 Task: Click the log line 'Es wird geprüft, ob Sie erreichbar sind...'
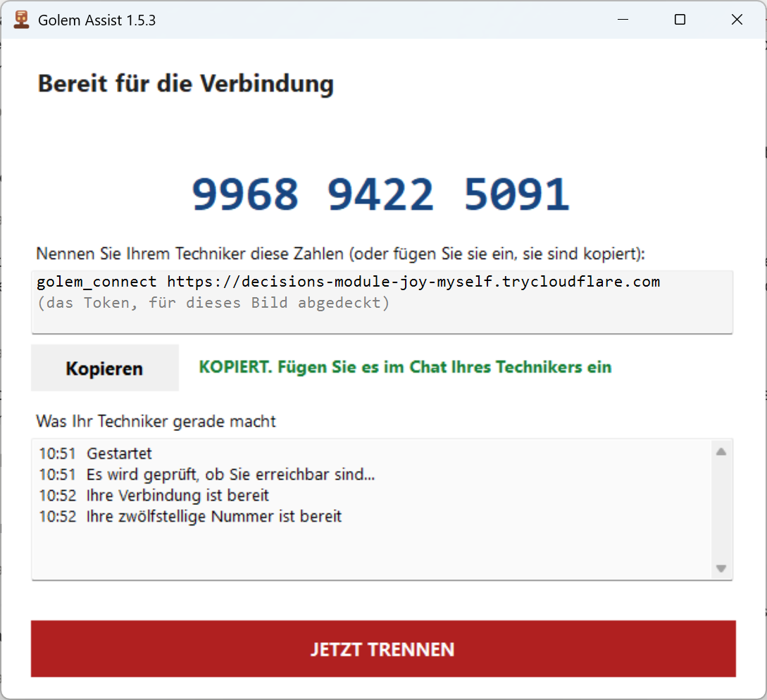coord(207,475)
